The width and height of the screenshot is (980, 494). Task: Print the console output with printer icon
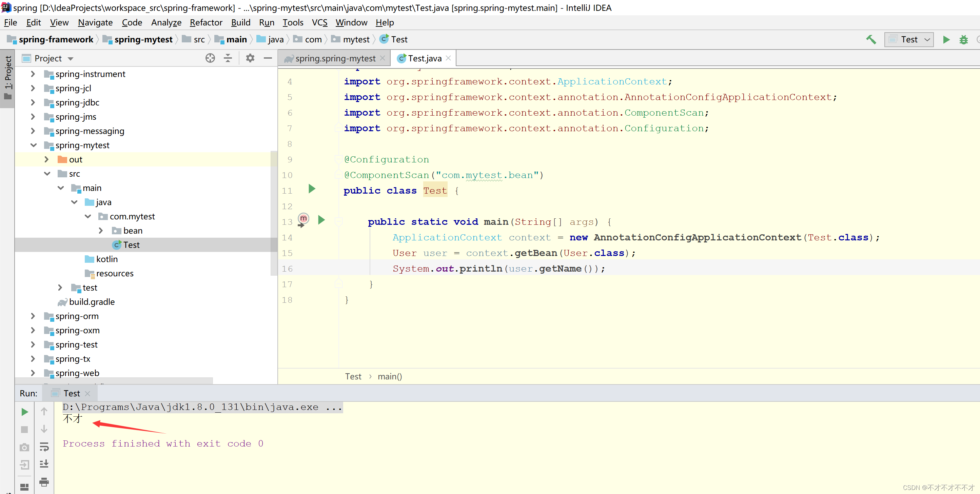tap(44, 482)
